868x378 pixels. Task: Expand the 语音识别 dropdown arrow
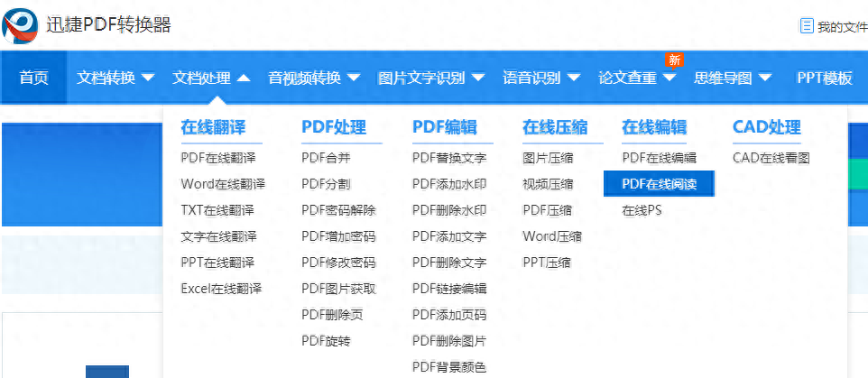click(574, 78)
